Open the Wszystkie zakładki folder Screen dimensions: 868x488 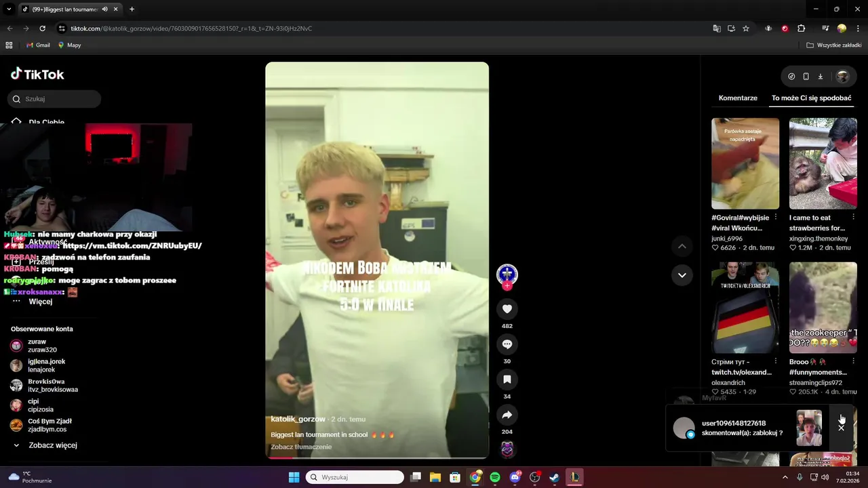pyautogui.click(x=834, y=45)
